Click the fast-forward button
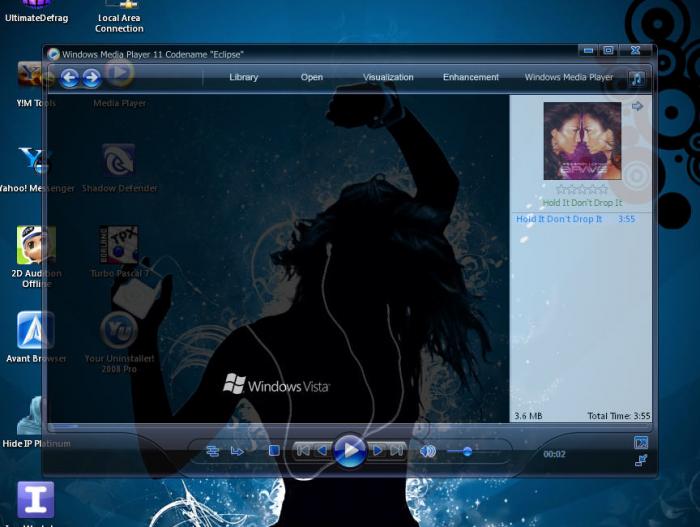Viewport: 700px width, 527px height. click(377, 451)
